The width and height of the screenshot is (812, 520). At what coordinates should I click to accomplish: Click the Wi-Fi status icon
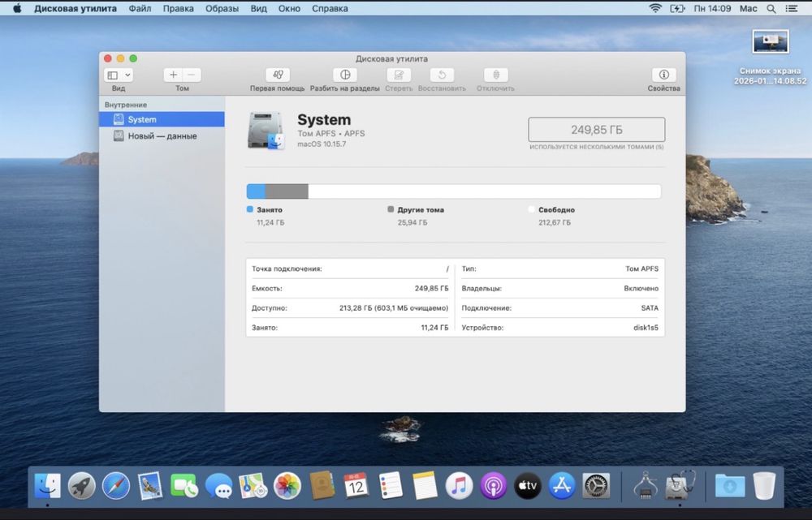click(x=655, y=8)
